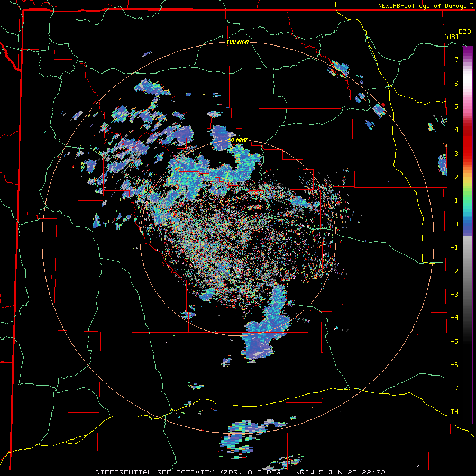Pick the -4 tick on the color scale
This screenshot has height=476, width=476.
pos(454,318)
